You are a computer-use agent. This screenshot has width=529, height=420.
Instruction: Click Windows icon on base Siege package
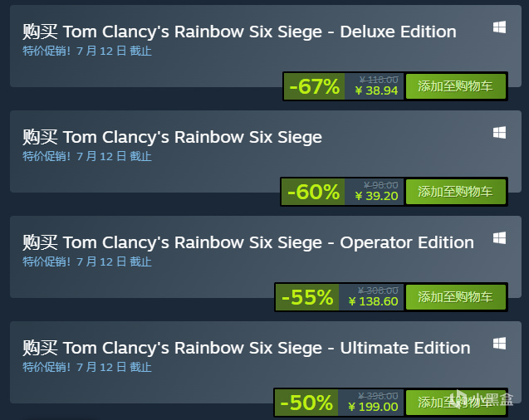point(499,133)
